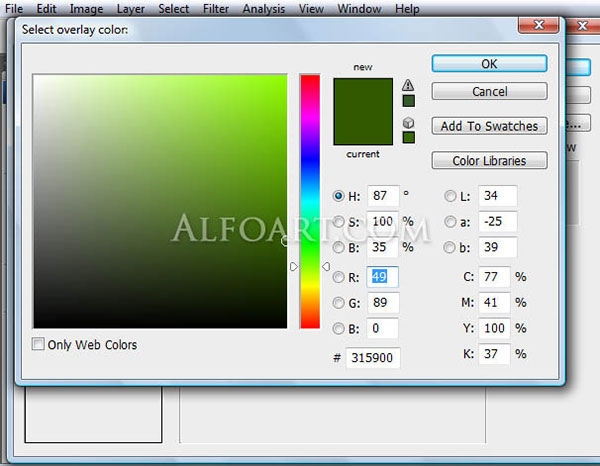Close the Select overlay color dialog
Image resolution: width=600 pixels, height=466 pixels.
538,25
